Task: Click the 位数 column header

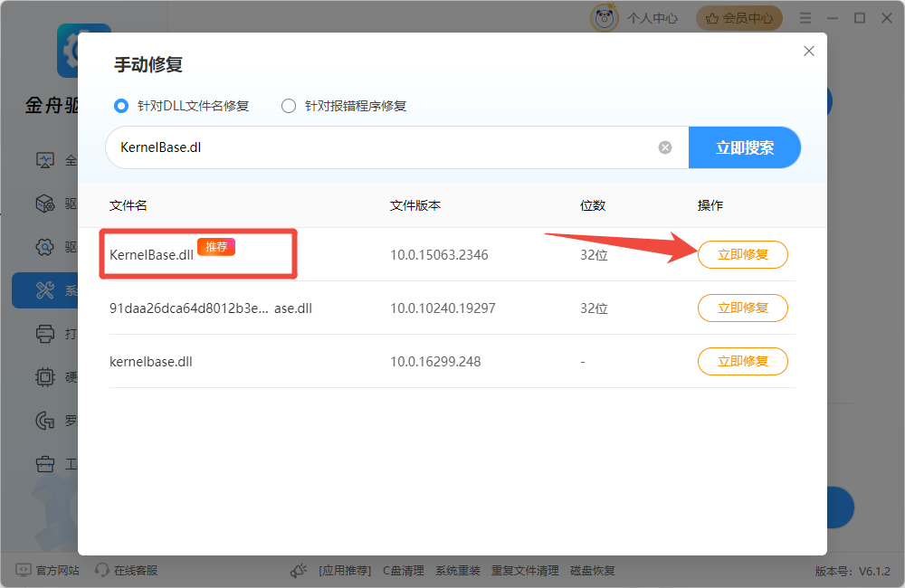Action: [593, 205]
